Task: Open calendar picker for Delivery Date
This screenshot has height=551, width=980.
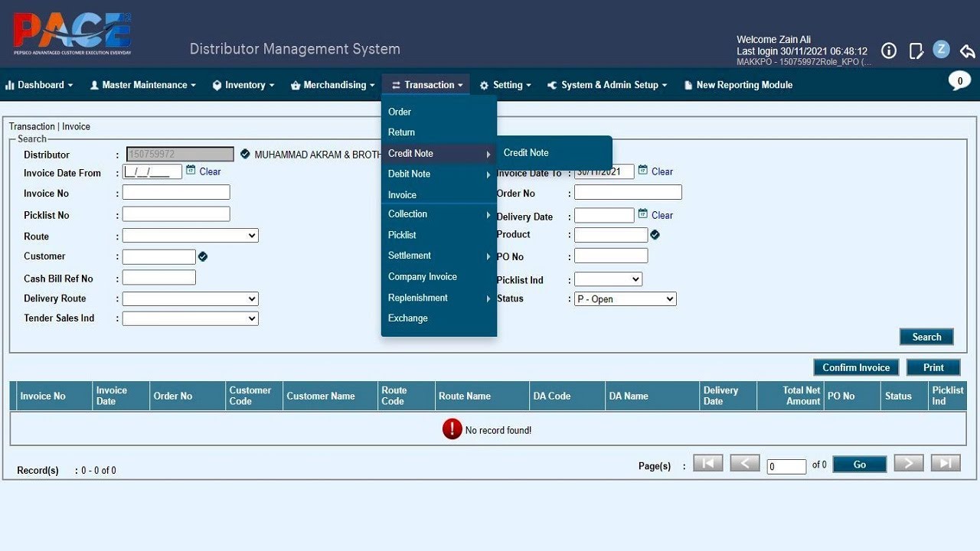Action: (x=643, y=214)
